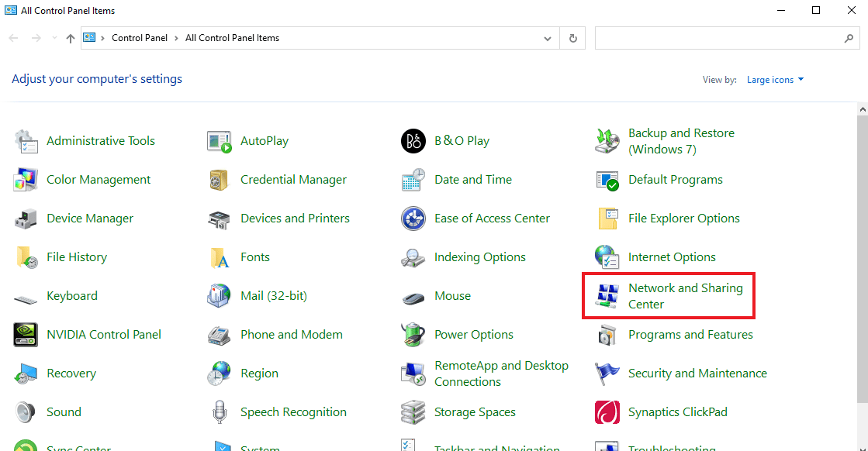
Task: Select Control Panel in the breadcrumb path
Action: pos(140,38)
